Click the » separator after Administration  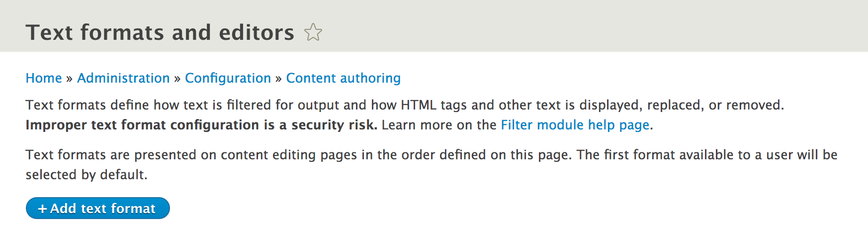point(177,79)
